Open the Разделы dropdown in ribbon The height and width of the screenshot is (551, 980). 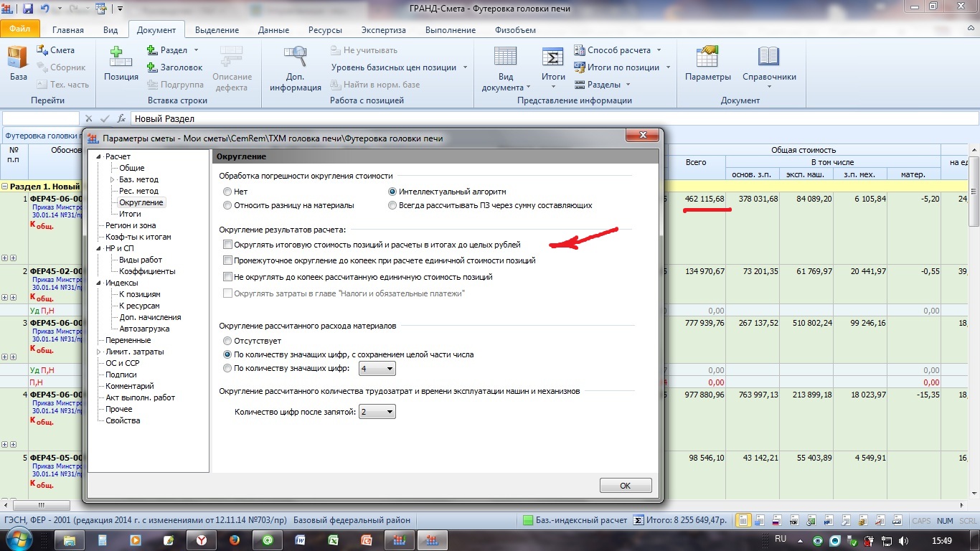[602, 85]
